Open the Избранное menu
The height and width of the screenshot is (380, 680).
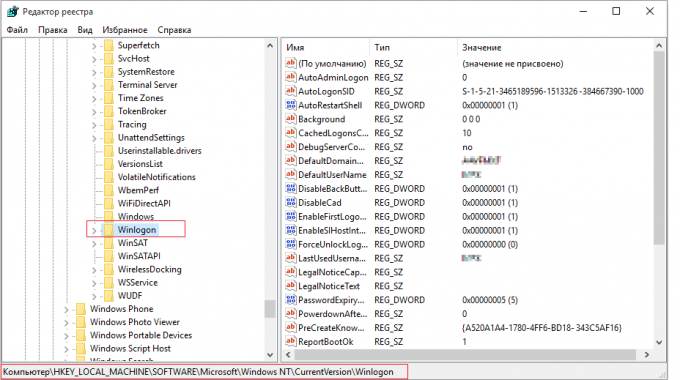point(124,30)
